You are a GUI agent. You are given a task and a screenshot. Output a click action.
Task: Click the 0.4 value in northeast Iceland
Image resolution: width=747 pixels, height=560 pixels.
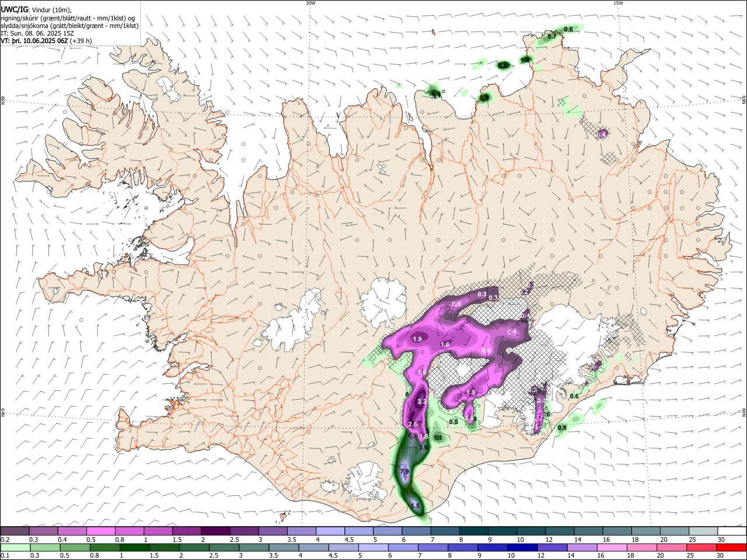pos(602,135)
